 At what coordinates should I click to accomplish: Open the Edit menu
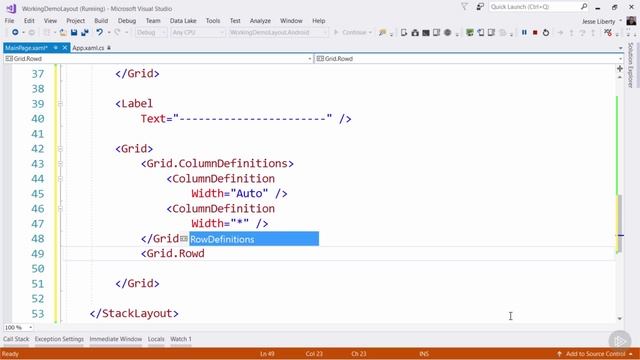point(29,20)
